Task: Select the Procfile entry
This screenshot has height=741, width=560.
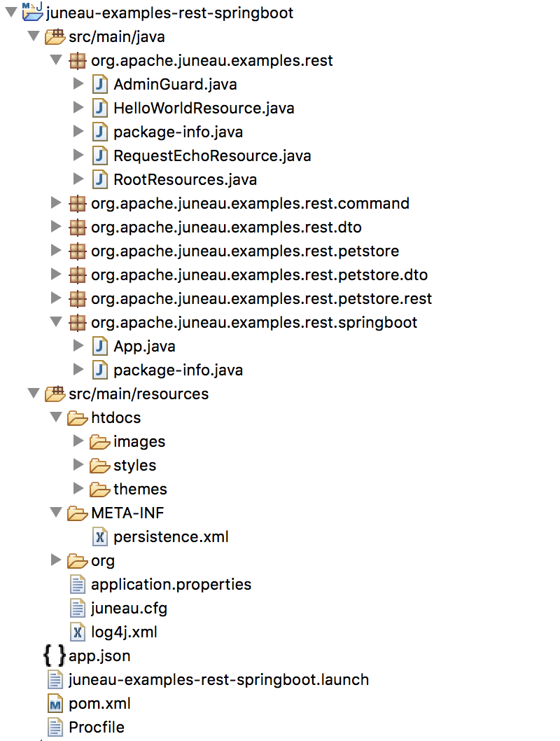Action: [97, 727]
